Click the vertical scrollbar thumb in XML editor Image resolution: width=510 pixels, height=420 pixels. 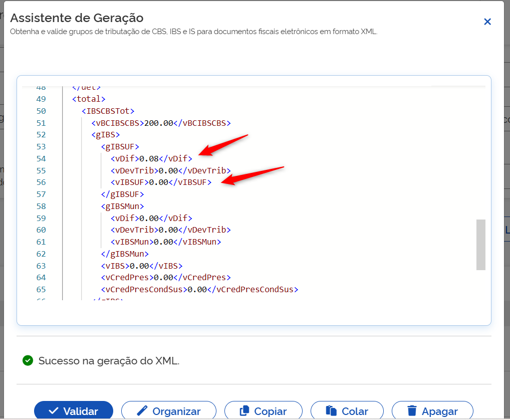click(481, 245)
